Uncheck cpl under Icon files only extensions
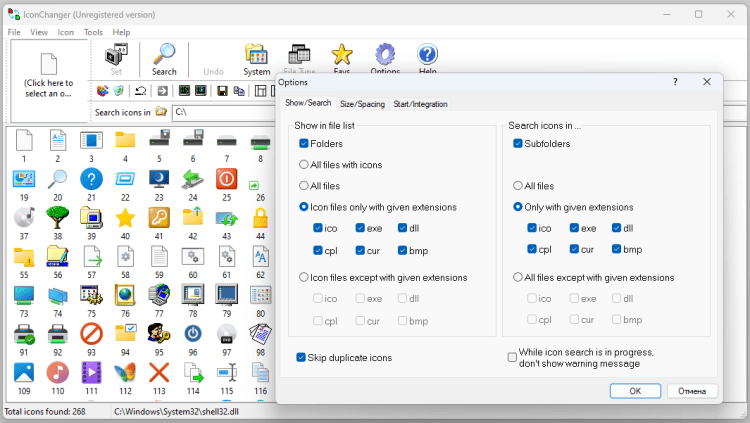The height and width of the screenshot is (423, 750). (x=318, y=250)
